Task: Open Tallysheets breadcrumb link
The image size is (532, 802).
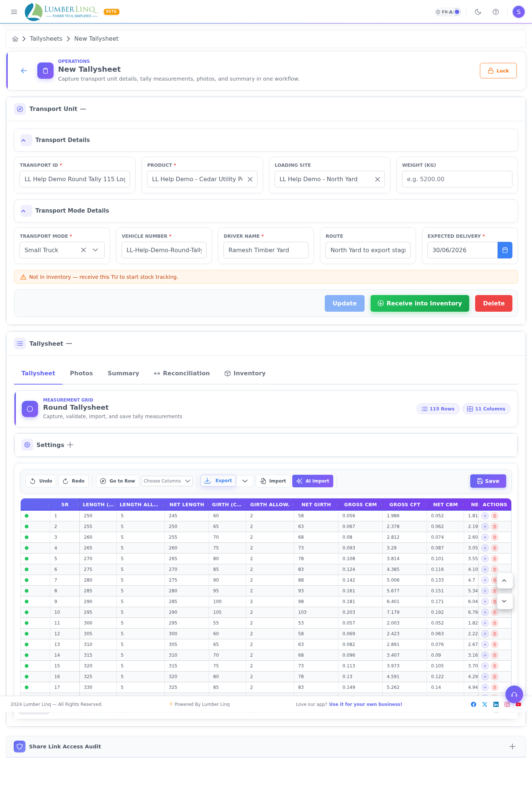Action: (46, 39)
